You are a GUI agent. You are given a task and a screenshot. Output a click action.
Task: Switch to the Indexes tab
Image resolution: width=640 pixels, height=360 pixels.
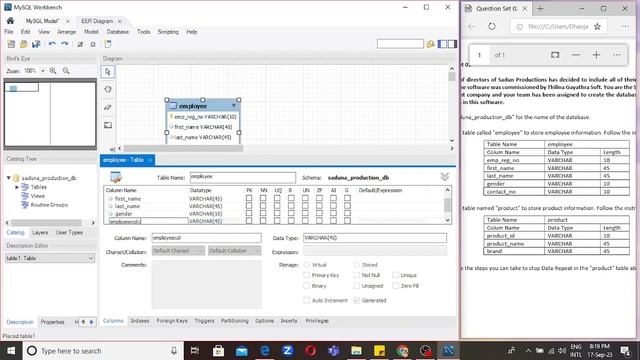click(x=140, y=321)
